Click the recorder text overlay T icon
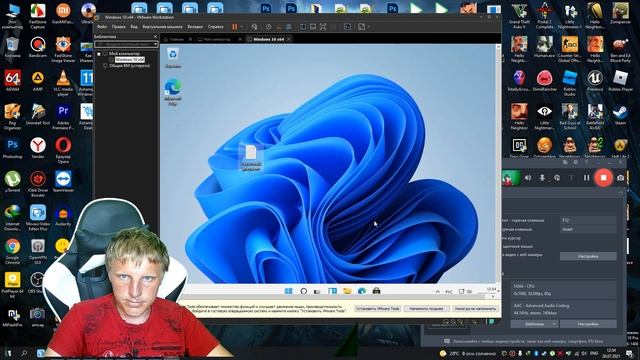640x360 pixels. tap(571, 178)
